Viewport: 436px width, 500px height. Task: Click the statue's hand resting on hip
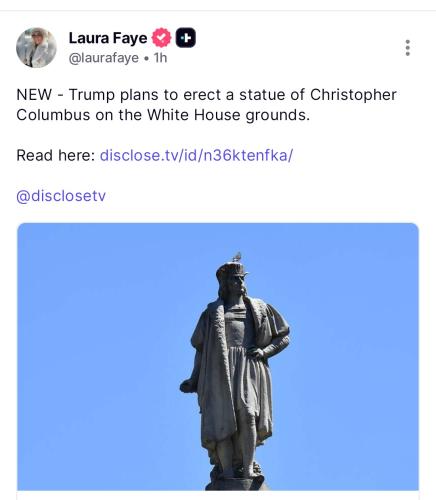[256, 353]
